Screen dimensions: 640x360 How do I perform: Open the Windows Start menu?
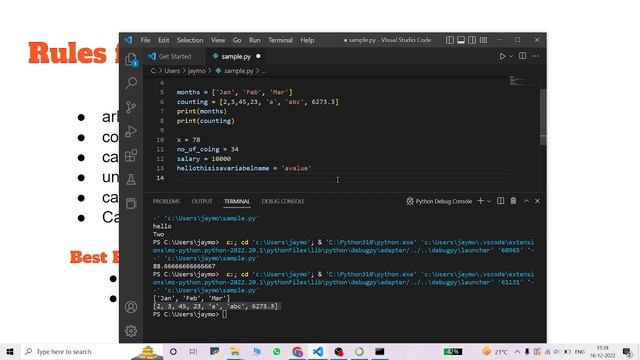coord(10,351)
